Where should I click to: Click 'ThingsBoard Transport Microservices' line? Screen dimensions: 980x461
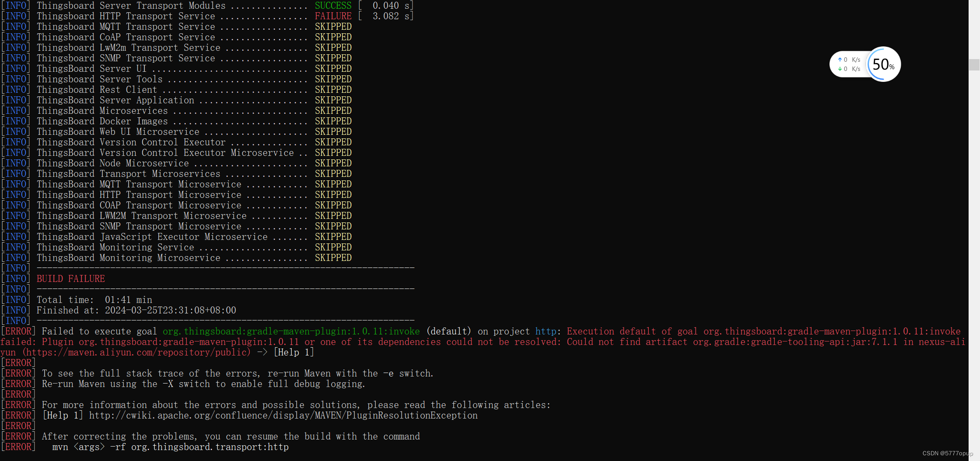click(x=176, y=174)
